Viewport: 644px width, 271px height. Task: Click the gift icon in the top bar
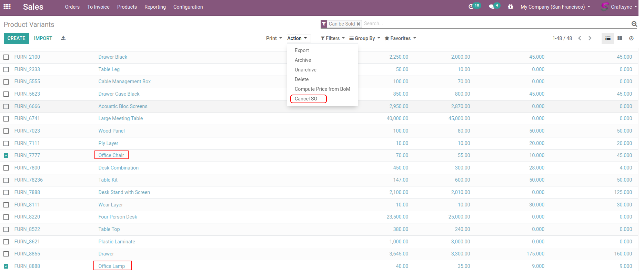click(511, 7)
